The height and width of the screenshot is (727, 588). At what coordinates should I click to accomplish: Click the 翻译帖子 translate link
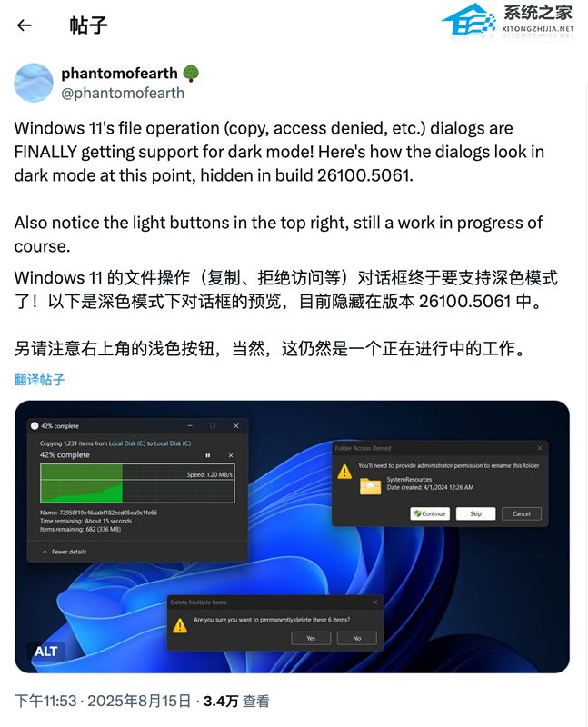pyautogui.click(x=39, y=380)
